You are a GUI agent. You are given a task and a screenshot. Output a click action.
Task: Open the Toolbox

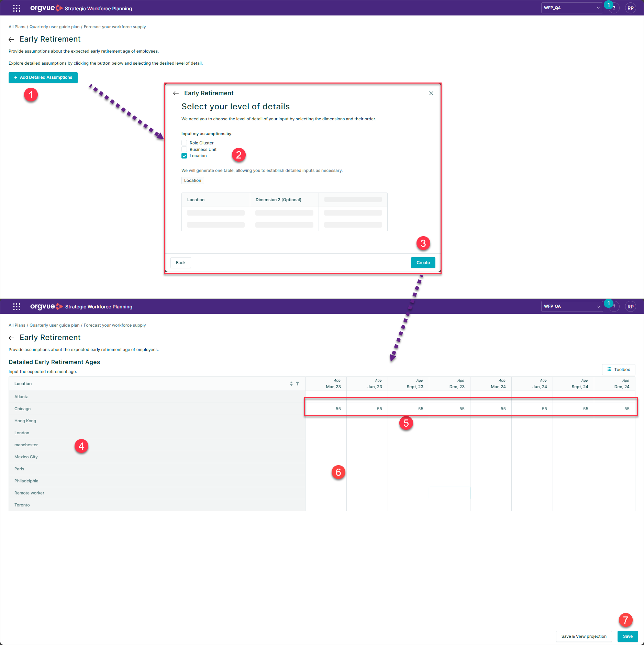pyautogui.click(x=619, y=370)
